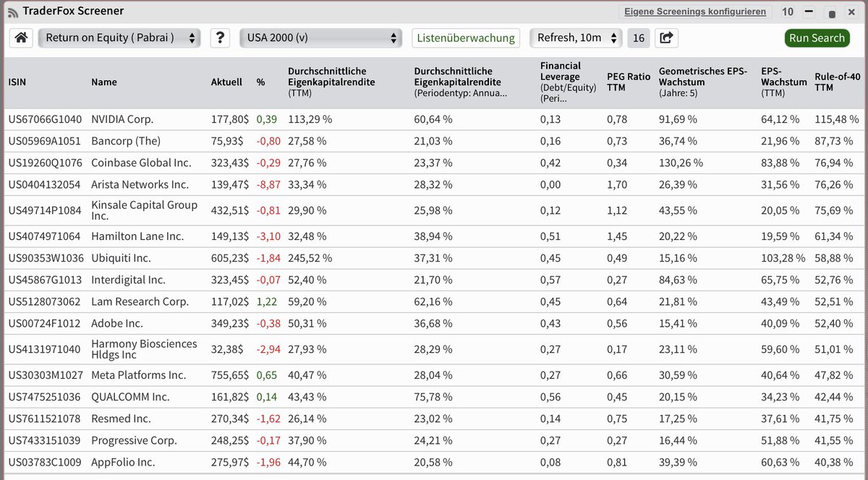Click the RSS feed icon beside TraderFox Screener
The height and width of the screenshot is (480, 868).
(13, 12)
